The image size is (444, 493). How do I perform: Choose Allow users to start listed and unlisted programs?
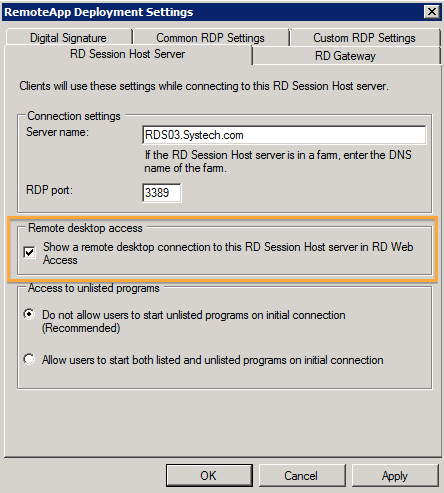coord(29,359)
